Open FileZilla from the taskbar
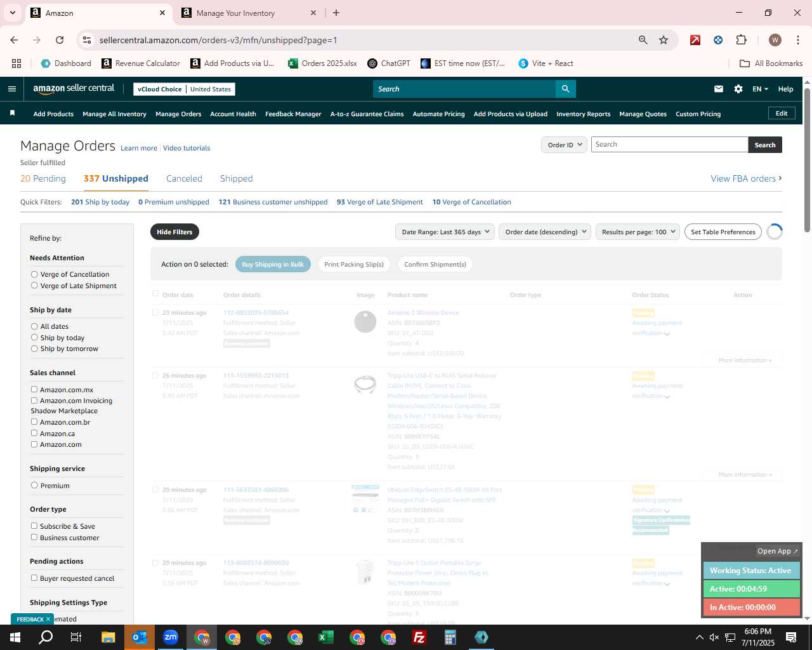 (419, 637)
